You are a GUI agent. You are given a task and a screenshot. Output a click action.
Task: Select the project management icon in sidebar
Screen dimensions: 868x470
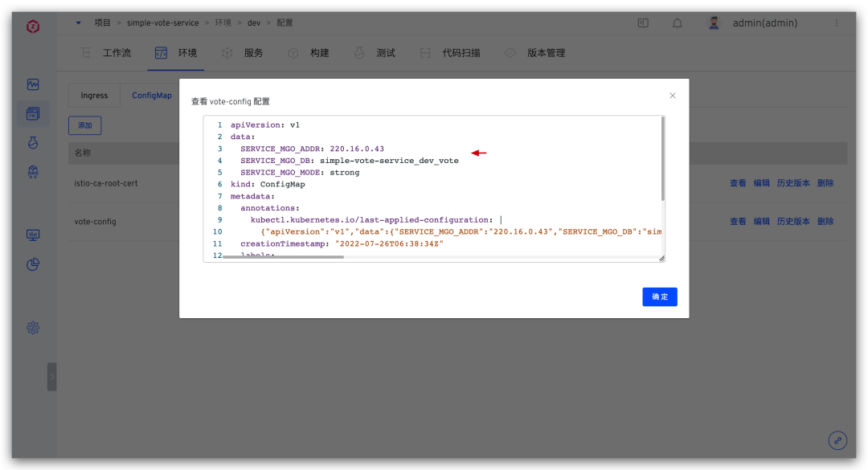coord(32,113)
